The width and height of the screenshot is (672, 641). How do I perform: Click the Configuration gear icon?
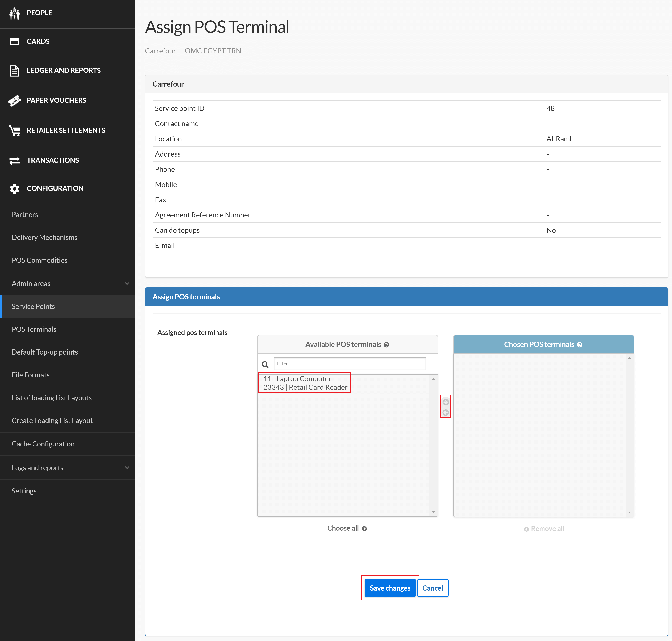(x=14, y=189)
